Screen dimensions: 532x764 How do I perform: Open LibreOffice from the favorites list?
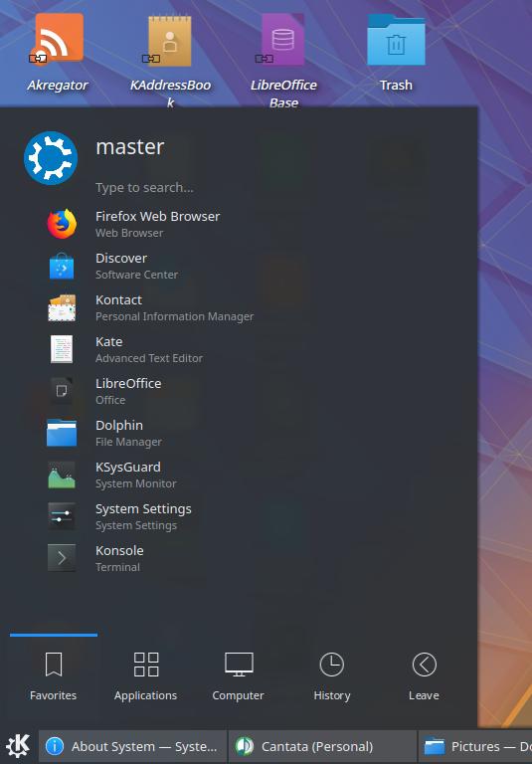(x=239, y=391)
